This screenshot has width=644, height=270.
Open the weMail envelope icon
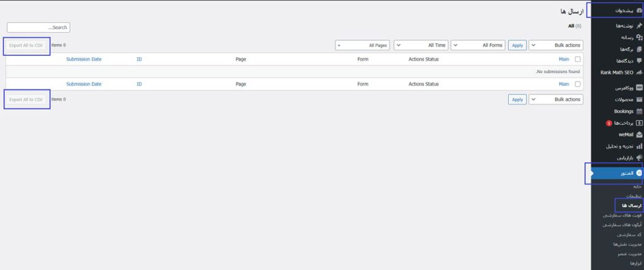(x=639, y=134)
